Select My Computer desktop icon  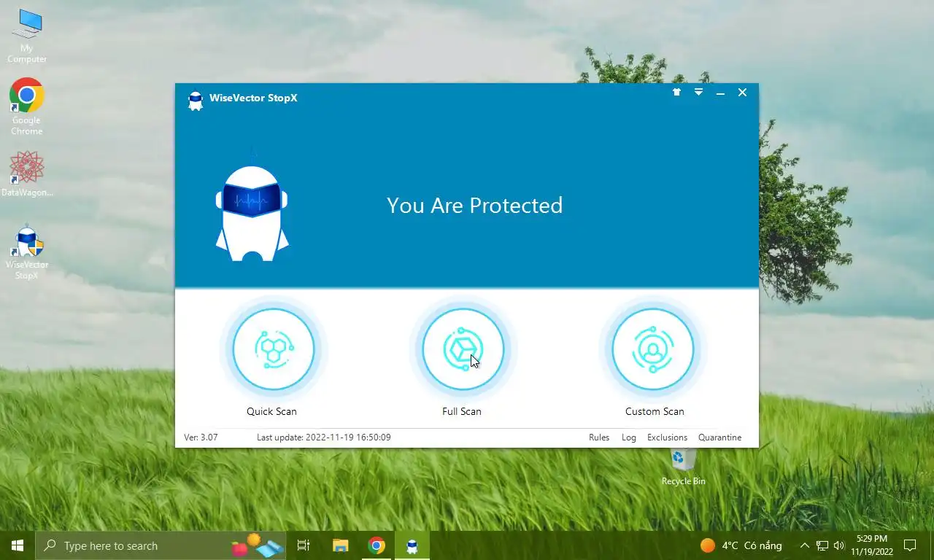coord(27,36)
